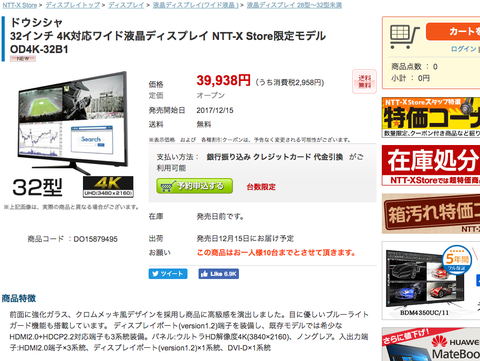480x361 pixels.
Task: Click the free shipping badge icon
Action: tap(364, 81)
